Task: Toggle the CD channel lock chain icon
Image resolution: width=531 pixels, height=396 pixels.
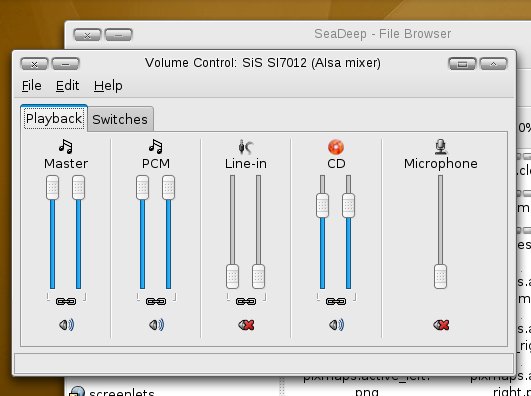Action: 336,301
